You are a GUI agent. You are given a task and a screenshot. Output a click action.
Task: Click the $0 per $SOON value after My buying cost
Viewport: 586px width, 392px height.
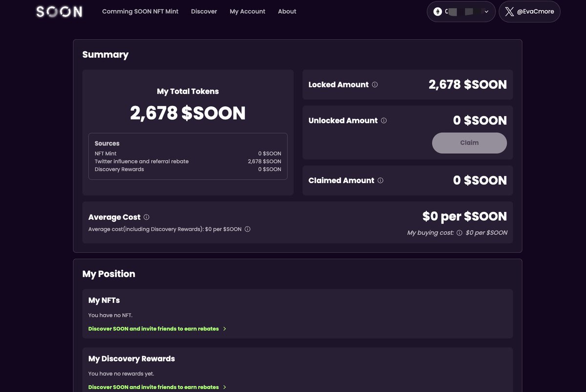click(486, 233)
